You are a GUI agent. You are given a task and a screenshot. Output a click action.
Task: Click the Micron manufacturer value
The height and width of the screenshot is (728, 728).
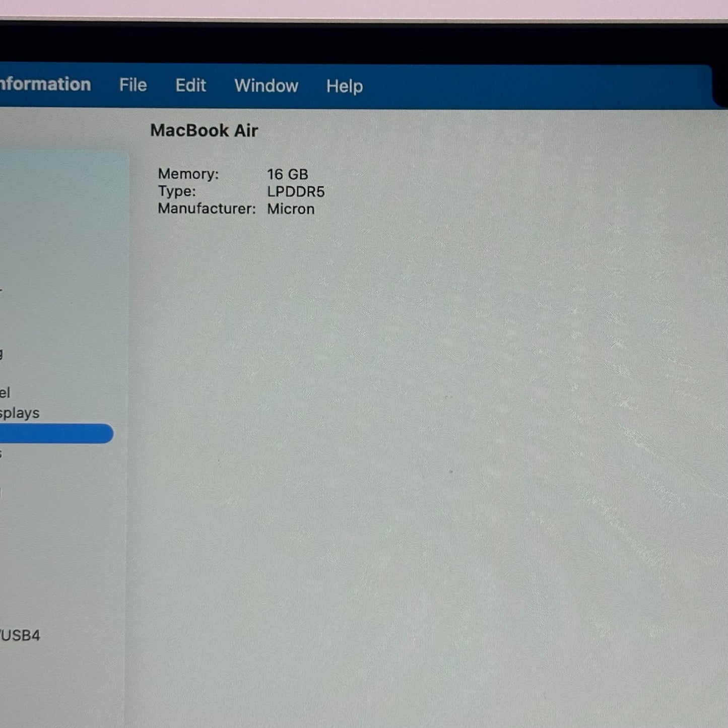(x=291, y=209)
